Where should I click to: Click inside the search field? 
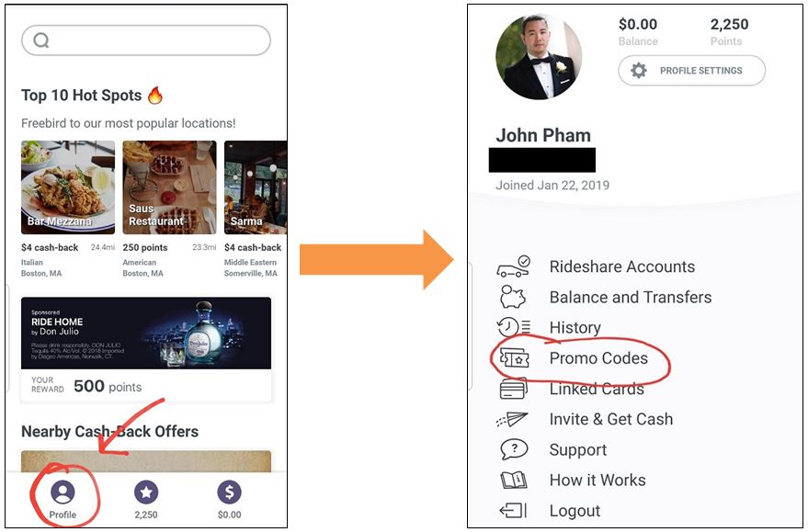click(146, 40)
